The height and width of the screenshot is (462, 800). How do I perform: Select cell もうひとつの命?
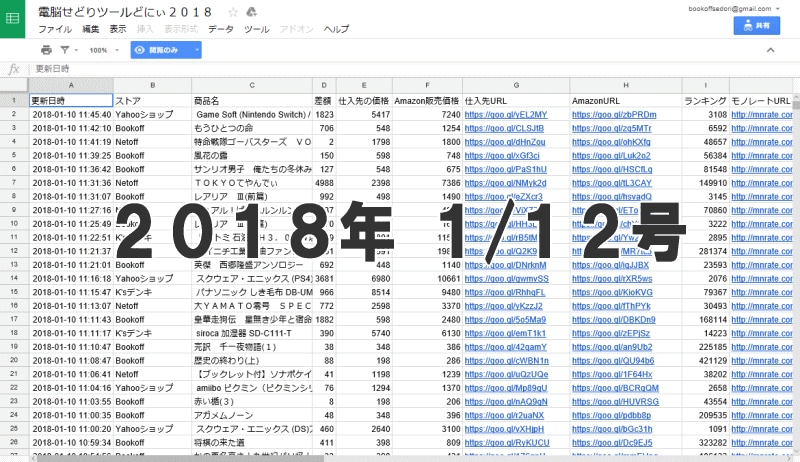click(252, 129)
